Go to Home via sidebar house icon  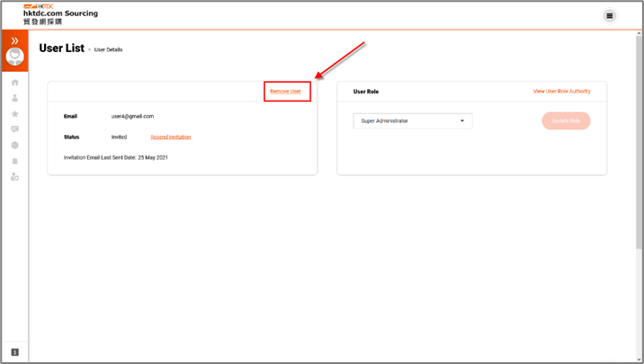(14, 83)
